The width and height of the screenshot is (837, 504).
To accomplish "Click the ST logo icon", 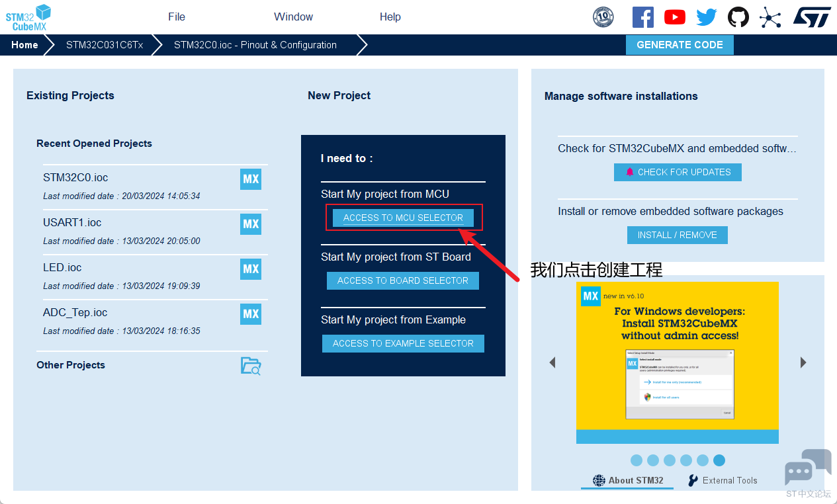I will (x=812, y=17).
